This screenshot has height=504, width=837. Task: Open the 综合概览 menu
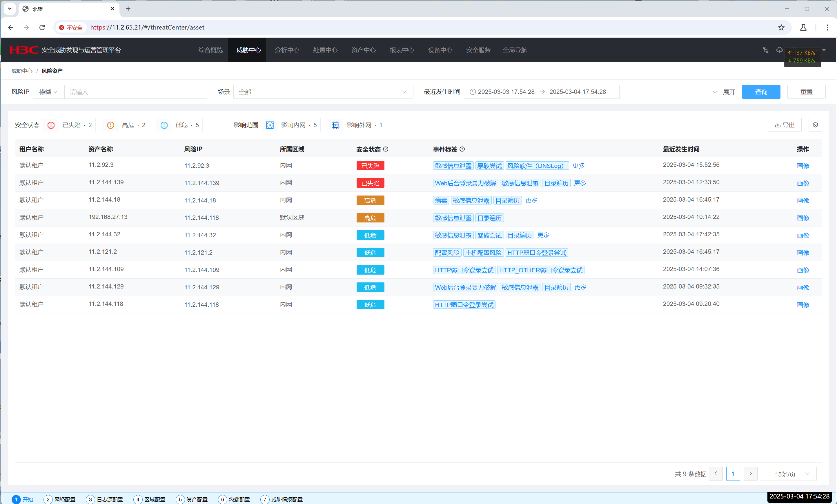click(210, 50)
